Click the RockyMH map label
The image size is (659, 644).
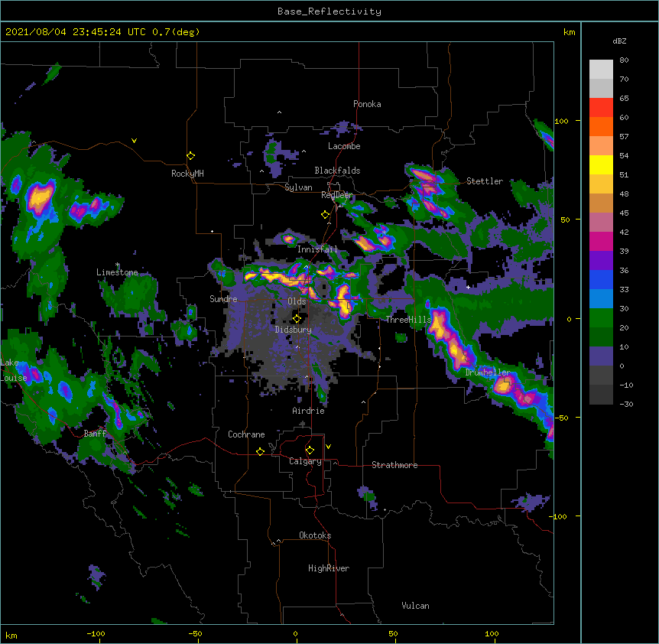[x=187, y=174]
